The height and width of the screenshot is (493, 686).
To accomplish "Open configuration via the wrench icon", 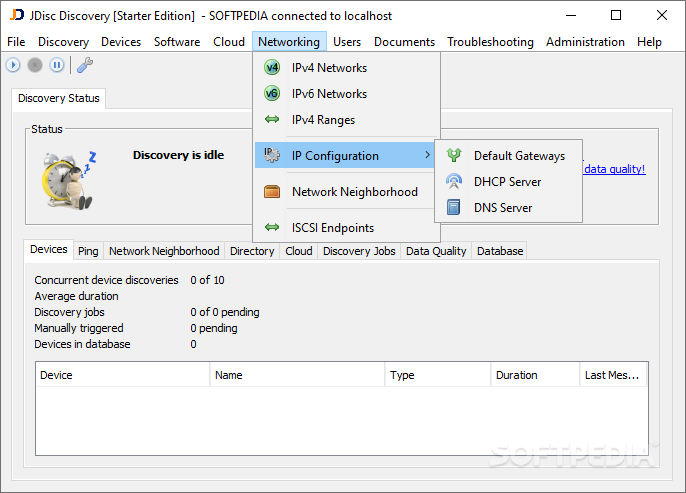I will point(85,65).
